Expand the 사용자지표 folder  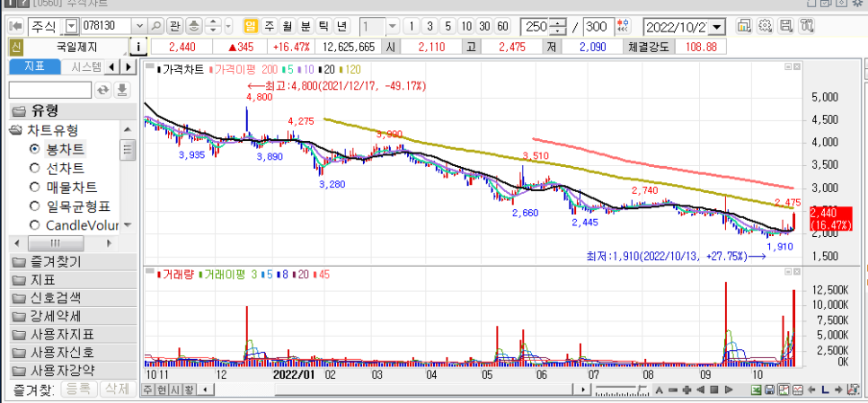[73, 334]
